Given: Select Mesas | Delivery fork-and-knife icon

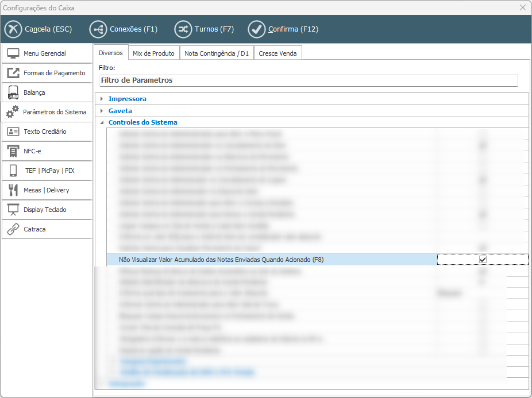Looking at the screenshot, I should tap(13, 190).
